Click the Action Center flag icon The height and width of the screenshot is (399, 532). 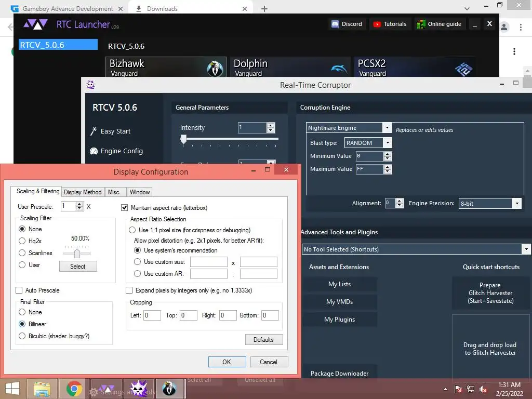(x=458, y=389)
